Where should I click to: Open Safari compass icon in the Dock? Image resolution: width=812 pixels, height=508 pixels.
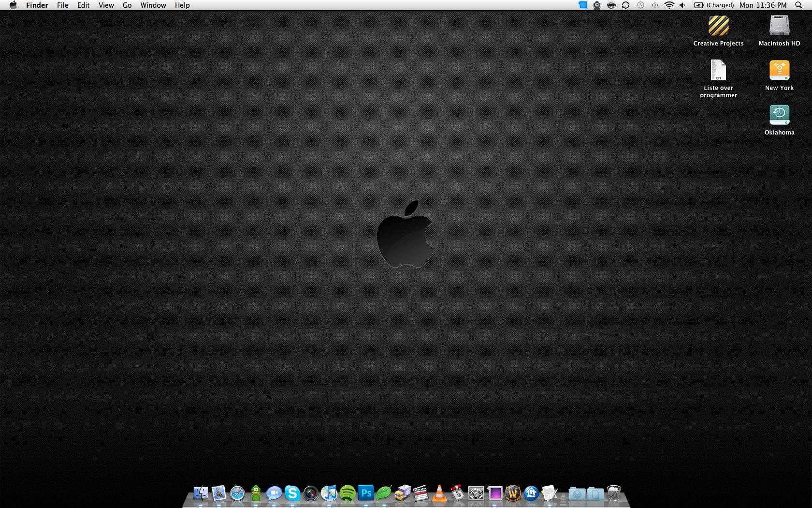[237, 493]
